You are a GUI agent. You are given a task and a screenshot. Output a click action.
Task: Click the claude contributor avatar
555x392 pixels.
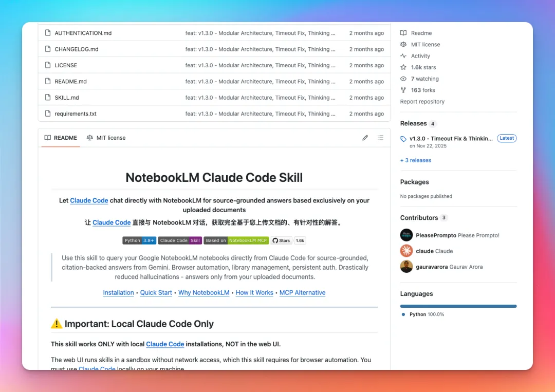tap(406, 251)
